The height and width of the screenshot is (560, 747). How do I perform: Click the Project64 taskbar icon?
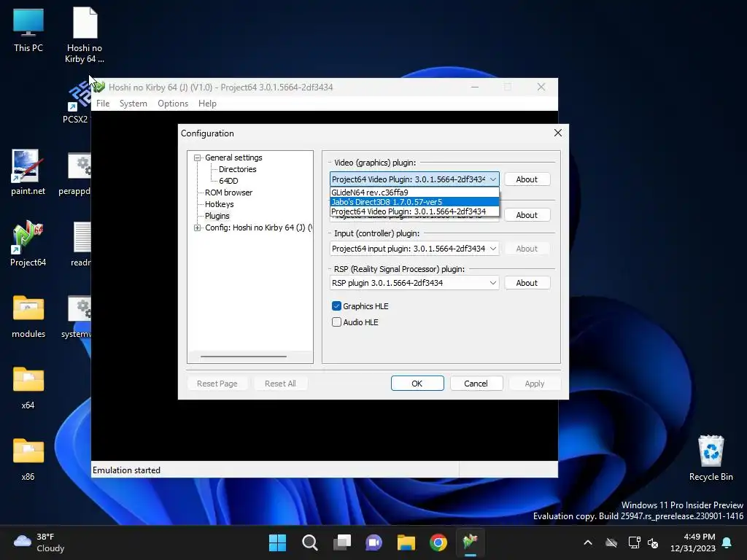[x=471, y=542]
